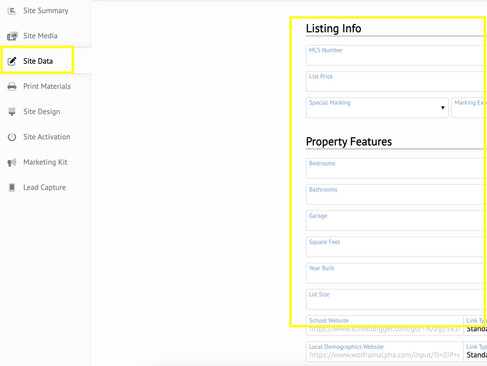
Task: Open the Print Materials section
Action: coord(46,86)
